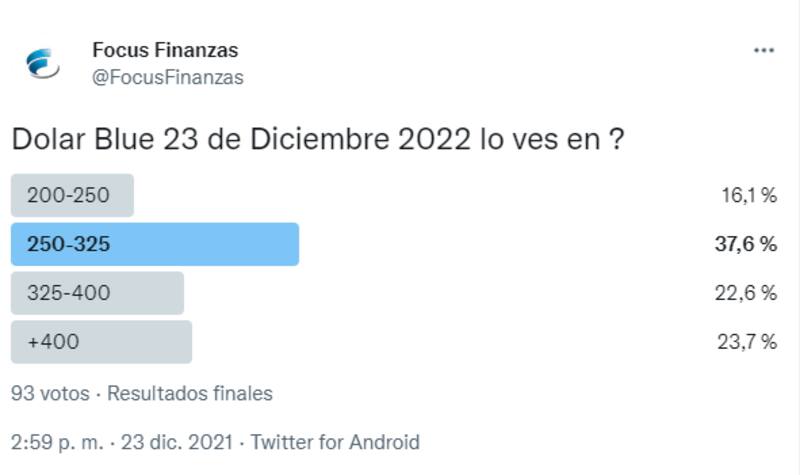Open the 2:59 p. m. timestamp
This screenshot has height=475, width=800.
pyautogui.click(x=57, y=442)
